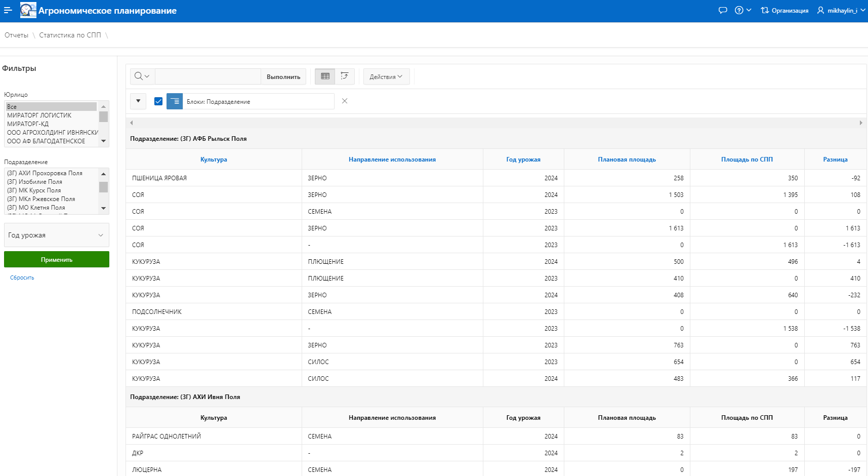The image size is (868, 476).
Task: Open the feedback comment icon
Action: 723,10
